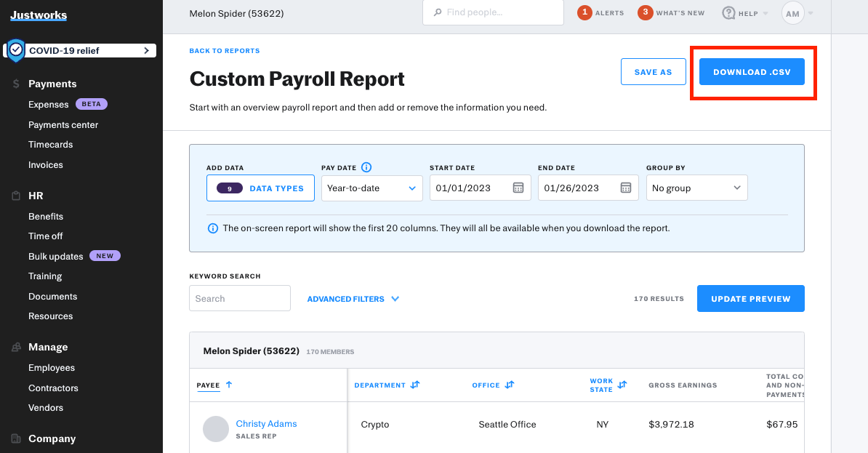Click the Manage people icon
The image size is (868, 453).
tap(16, 348)
